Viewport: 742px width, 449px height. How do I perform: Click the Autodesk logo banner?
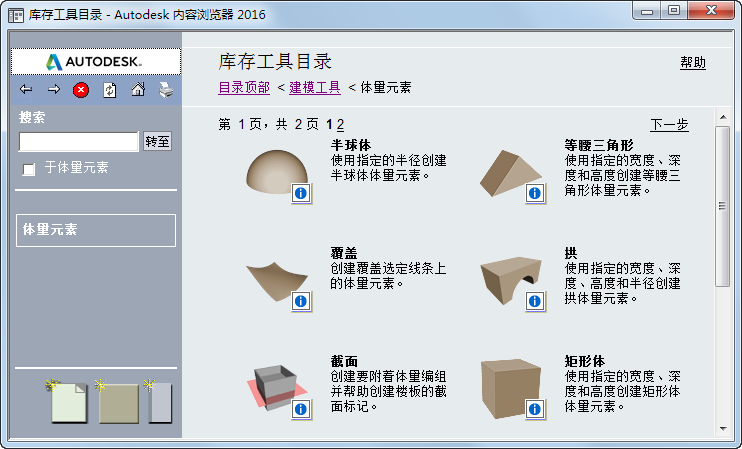click(96, 62)
